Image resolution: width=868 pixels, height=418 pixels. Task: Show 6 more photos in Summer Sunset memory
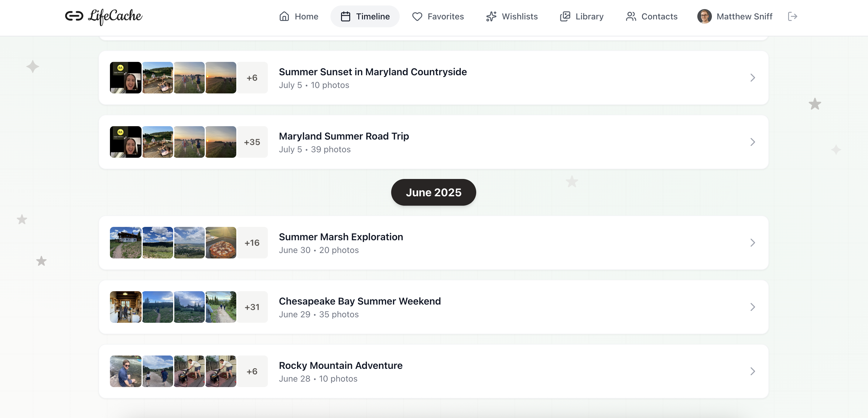pyautogui.click(x=252, y=78)
